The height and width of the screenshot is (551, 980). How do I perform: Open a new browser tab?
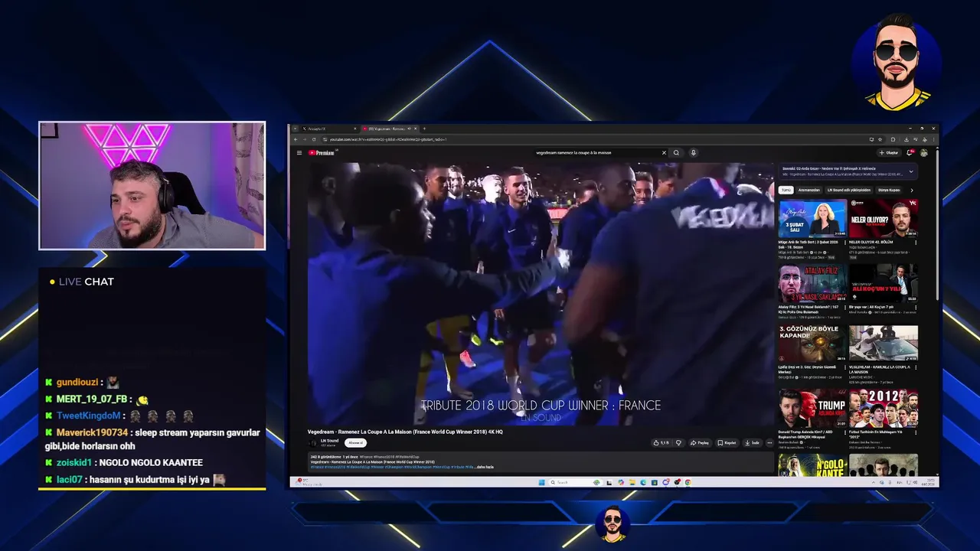[424, 129]
